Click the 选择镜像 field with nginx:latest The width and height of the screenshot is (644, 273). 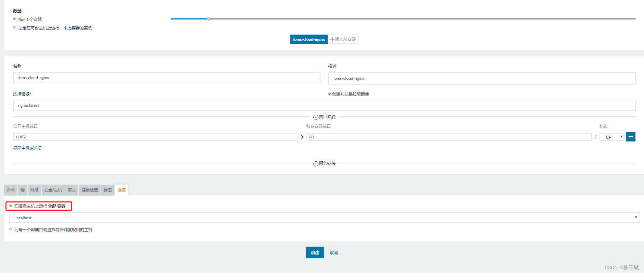324,106
